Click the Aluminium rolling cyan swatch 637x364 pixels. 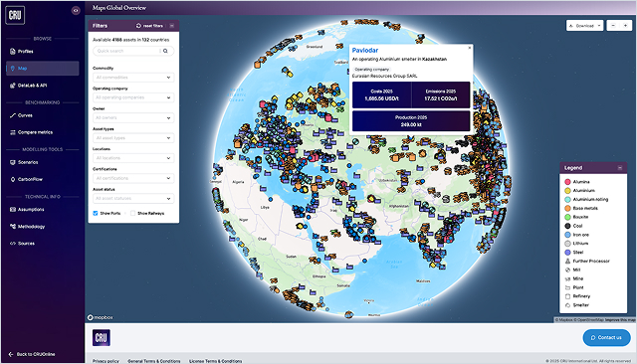point(567,199)
